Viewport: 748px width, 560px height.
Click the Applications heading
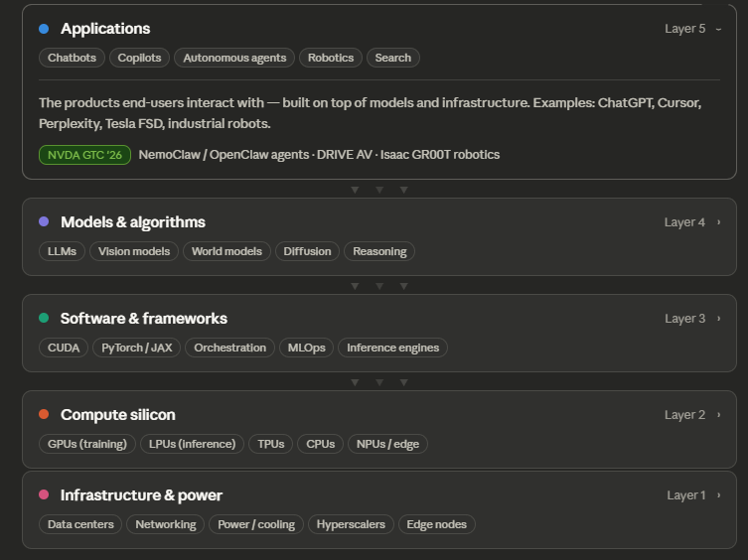click(x=105, y=29)
